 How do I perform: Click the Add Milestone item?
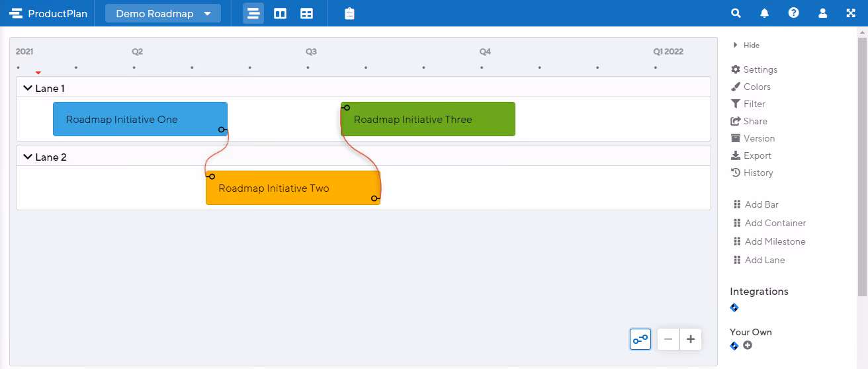(769, 241)
